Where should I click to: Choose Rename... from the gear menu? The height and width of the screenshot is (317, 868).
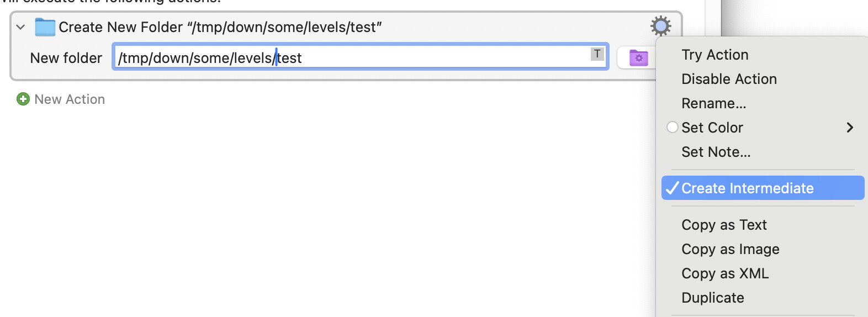tap(713, 103)
